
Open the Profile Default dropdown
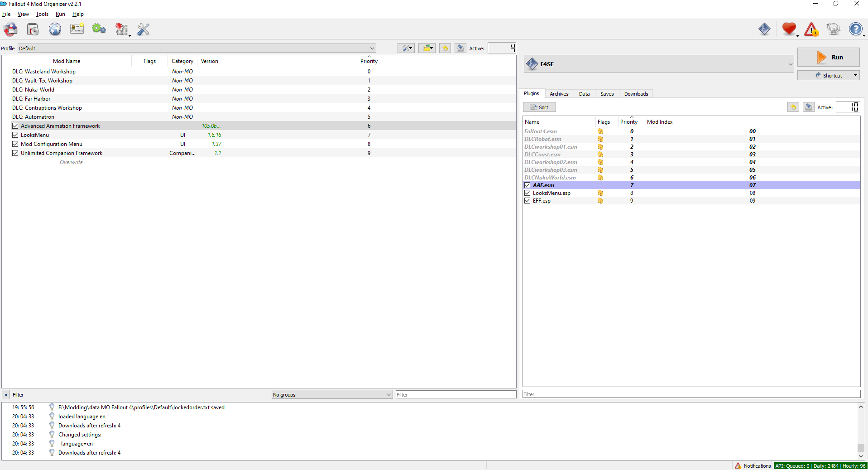pos(197,48)
